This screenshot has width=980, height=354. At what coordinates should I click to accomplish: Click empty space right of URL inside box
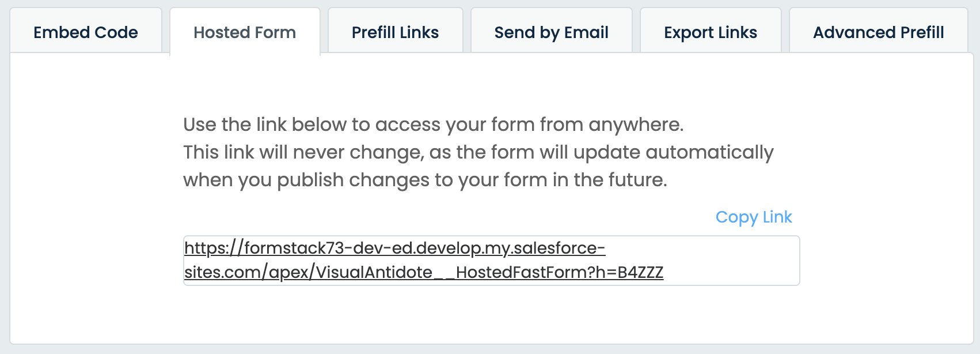coord(731,271)
